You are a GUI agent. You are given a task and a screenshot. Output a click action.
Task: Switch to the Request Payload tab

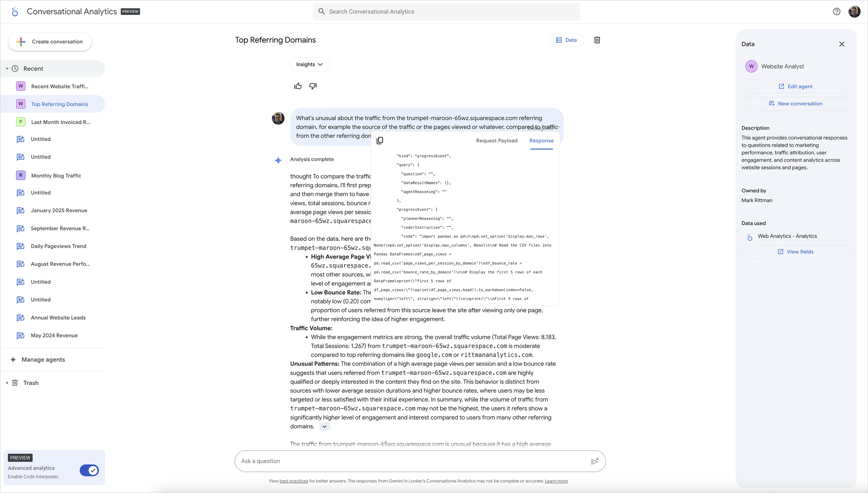496,141
